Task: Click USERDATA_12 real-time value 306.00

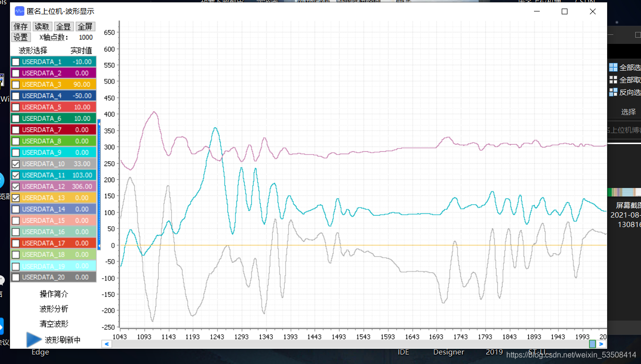Action: point(82,187)
